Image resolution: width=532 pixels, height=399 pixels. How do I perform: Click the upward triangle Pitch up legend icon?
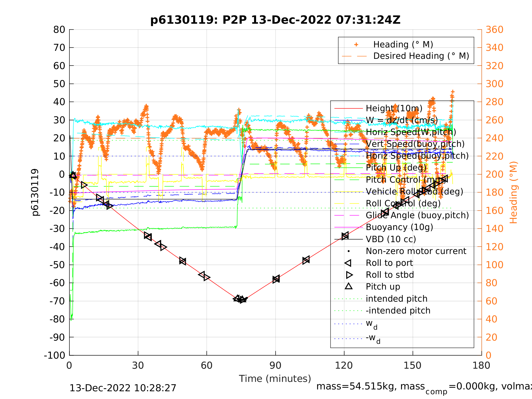(349, 286)
